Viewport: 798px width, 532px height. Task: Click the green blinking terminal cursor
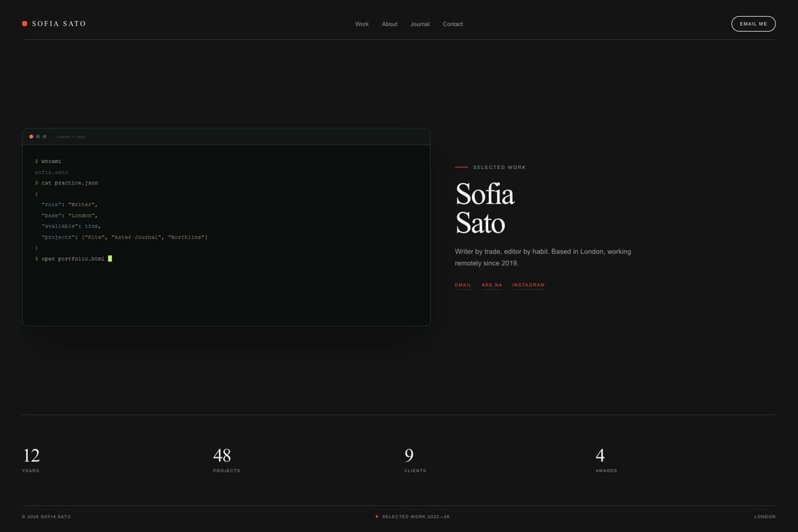click(110, 259)
